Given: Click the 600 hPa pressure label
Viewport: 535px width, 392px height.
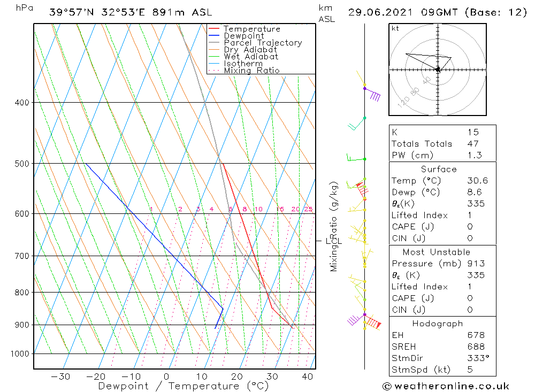Looking at the screenshot, I should click(22, 213).
